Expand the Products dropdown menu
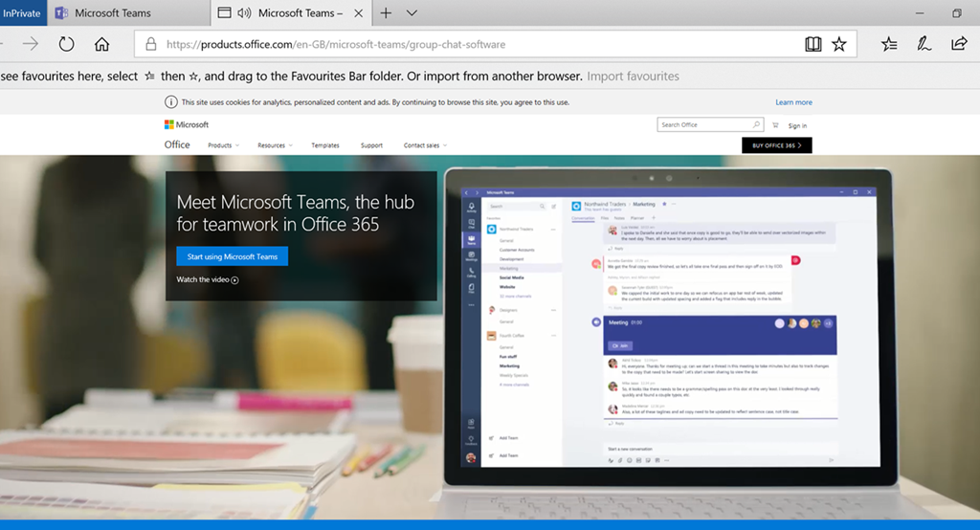Viewport: 980px width, 530px height. 223,145
